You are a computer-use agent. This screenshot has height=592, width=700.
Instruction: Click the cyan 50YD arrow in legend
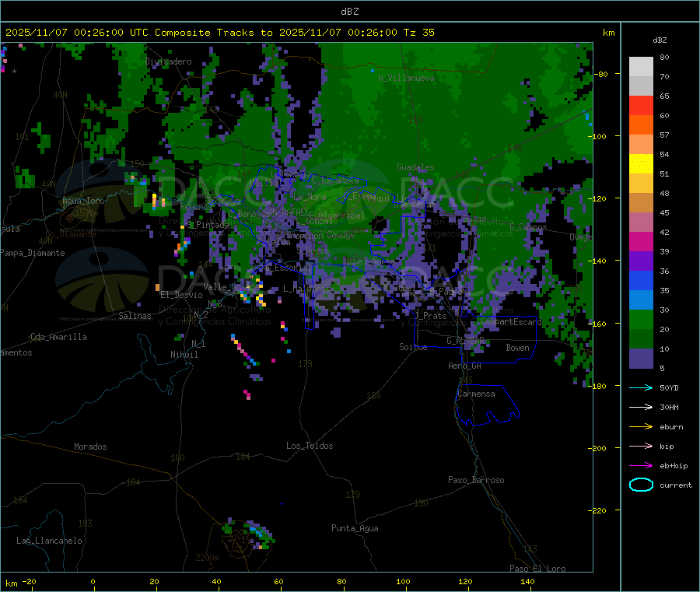pyautogui.click(x=641, y=387)
